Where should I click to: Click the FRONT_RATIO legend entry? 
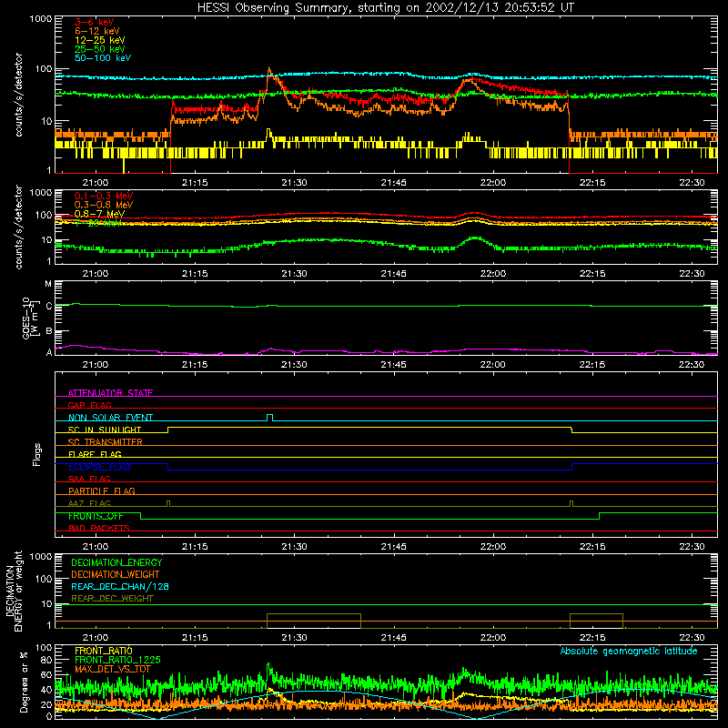[x=104, y=651]
